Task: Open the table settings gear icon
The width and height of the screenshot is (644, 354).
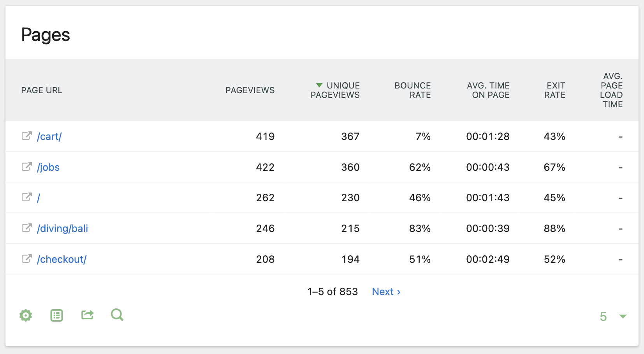Action: click(x=25, y=315)
